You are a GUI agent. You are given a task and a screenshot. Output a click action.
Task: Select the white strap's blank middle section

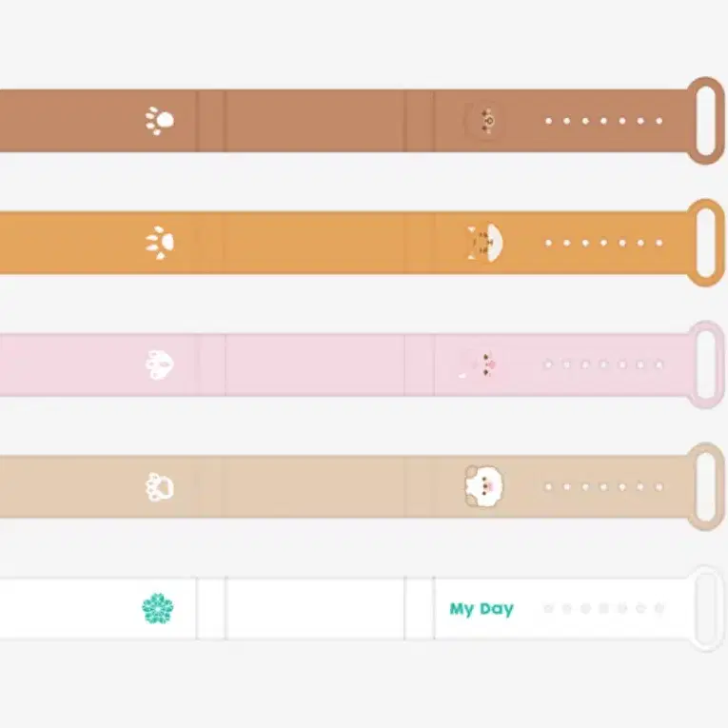(315, 608)
